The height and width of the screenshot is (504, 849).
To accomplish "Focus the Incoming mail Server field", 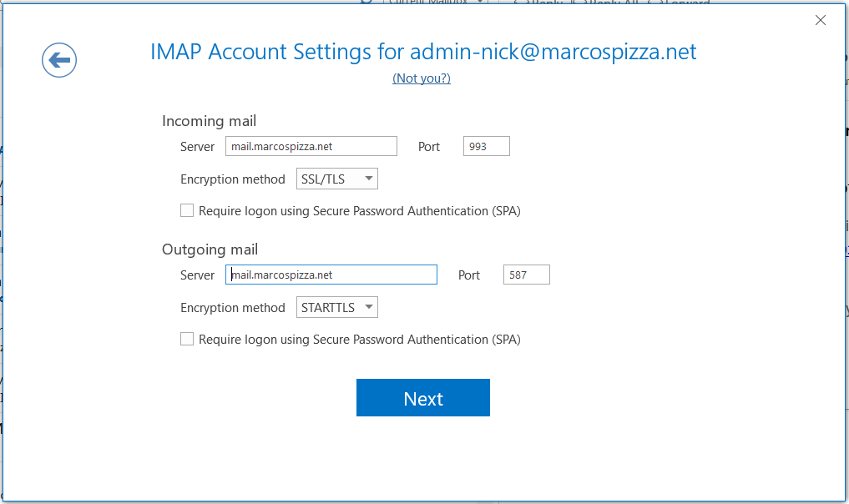I will click(x=311, y=146).
